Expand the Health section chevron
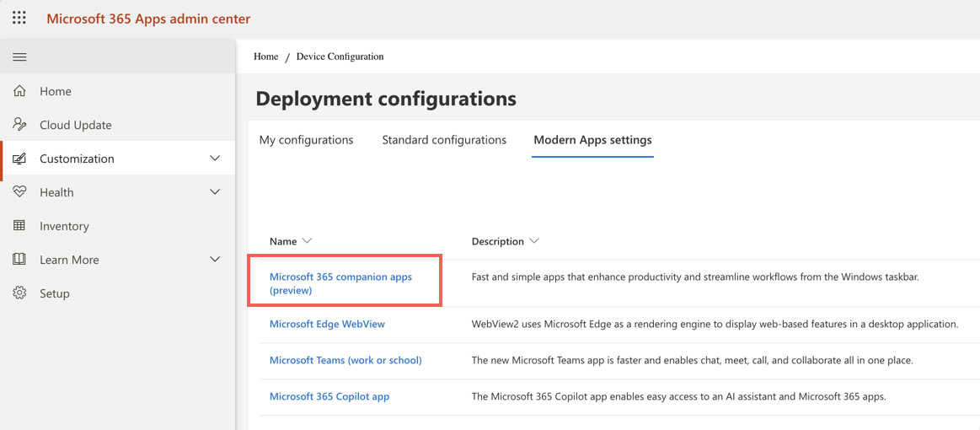Image resolution: width=980 pixels, height=430 pixels. coord(215,192)
